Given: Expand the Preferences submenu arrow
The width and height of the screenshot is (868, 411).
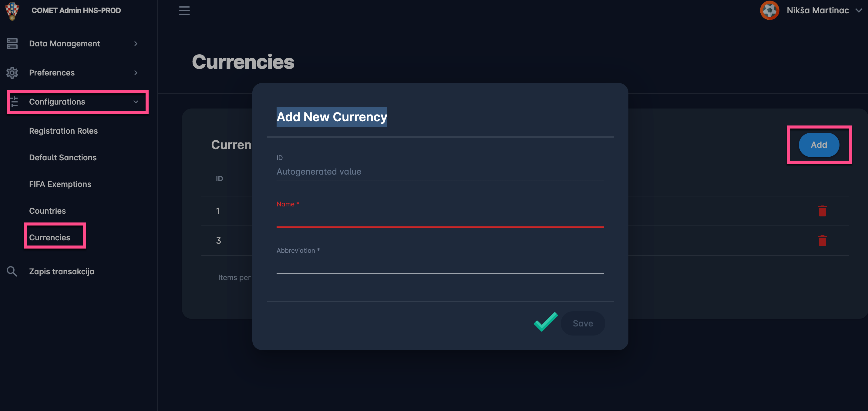Looking at the screenshot, I should (136, 73).
